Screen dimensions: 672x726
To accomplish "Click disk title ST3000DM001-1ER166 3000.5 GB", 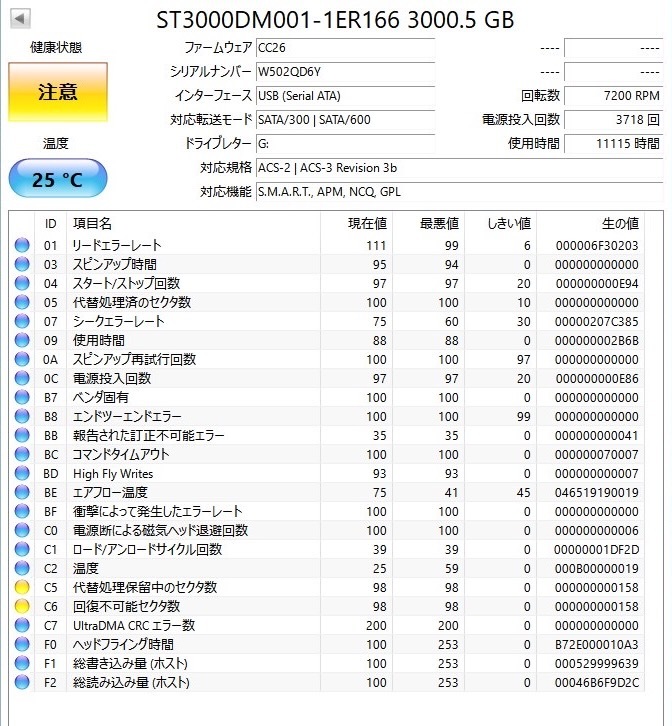I will [x=335, y=20].
